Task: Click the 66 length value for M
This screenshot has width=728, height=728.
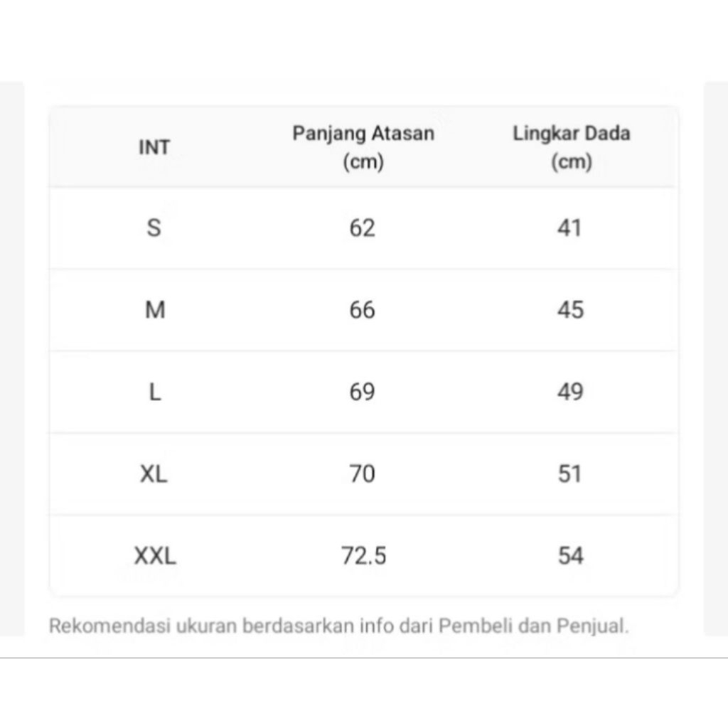Action: click(363, 310)
